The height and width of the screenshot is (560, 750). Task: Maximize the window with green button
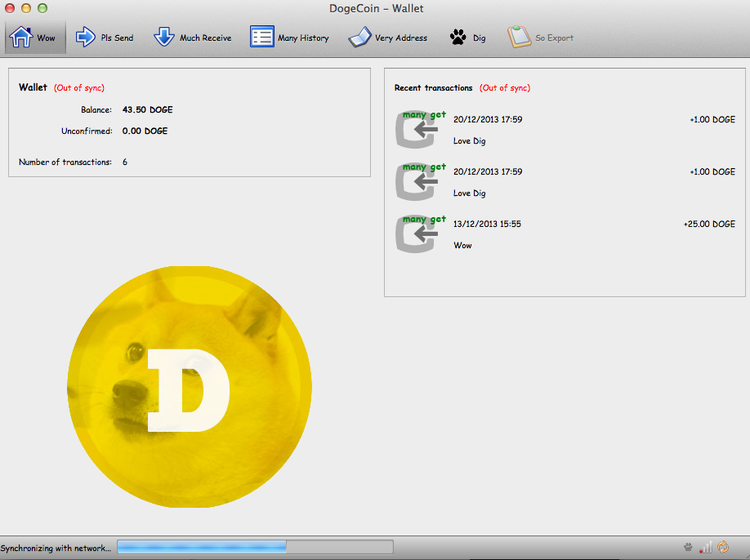pos(42,8)
